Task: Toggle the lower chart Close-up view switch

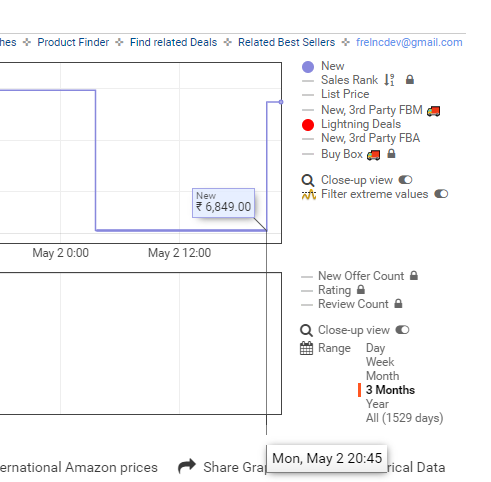Action: click(402, 330)
